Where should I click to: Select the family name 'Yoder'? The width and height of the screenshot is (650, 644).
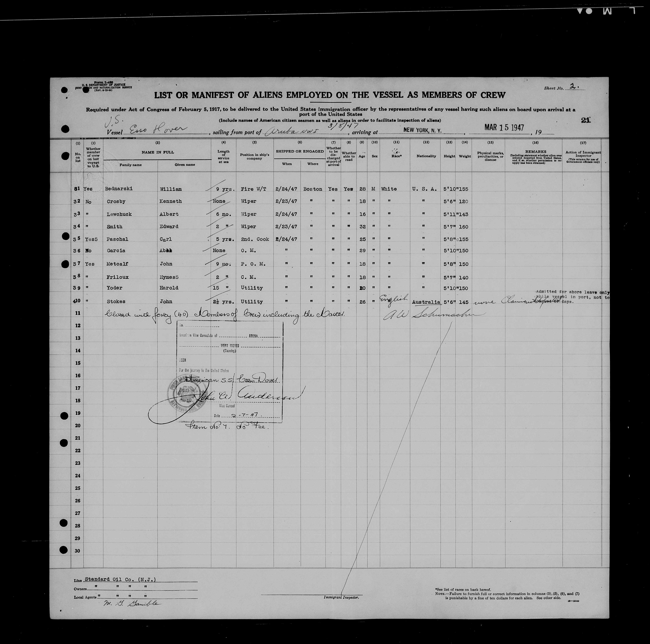[x=114, y=288]
